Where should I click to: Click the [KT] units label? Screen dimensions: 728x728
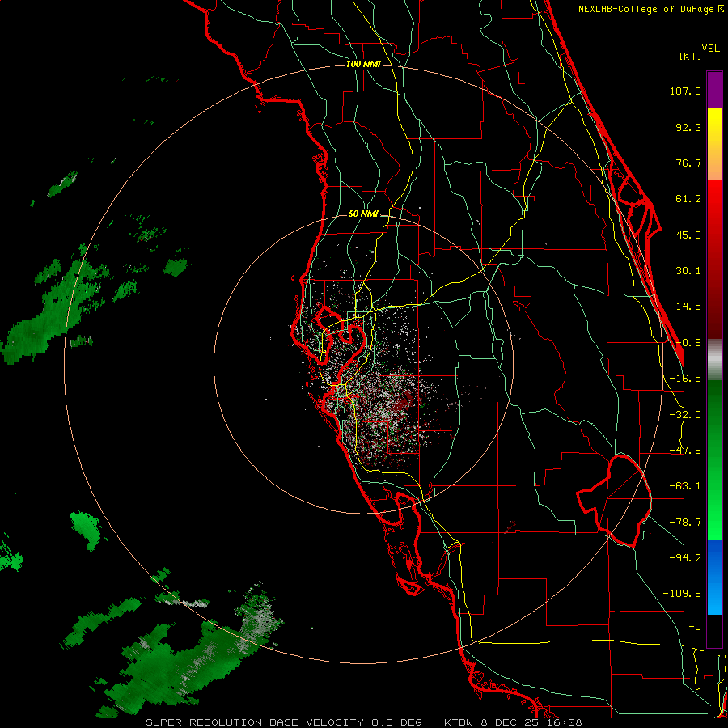click(x=690, y=56)
